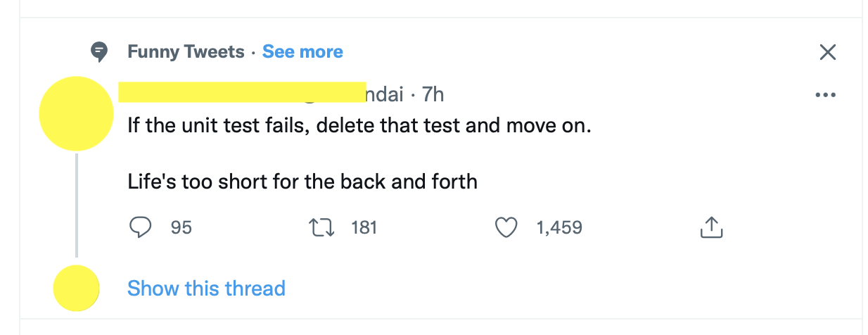This screenshot has width=868, height=335.
Task: Open the Show this thread link
Action: (x=206, y=289)
